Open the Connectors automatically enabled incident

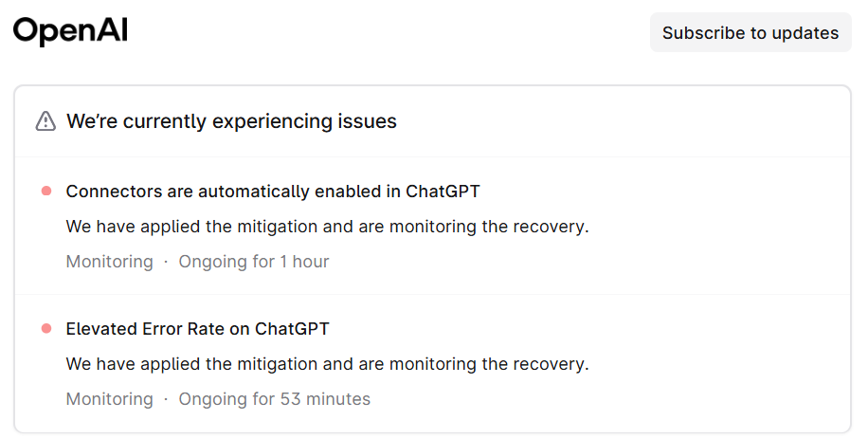click(272, 192)
